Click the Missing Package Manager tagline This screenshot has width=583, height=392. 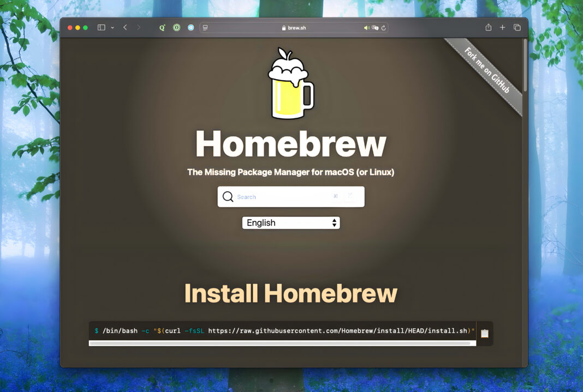(291, 172)
